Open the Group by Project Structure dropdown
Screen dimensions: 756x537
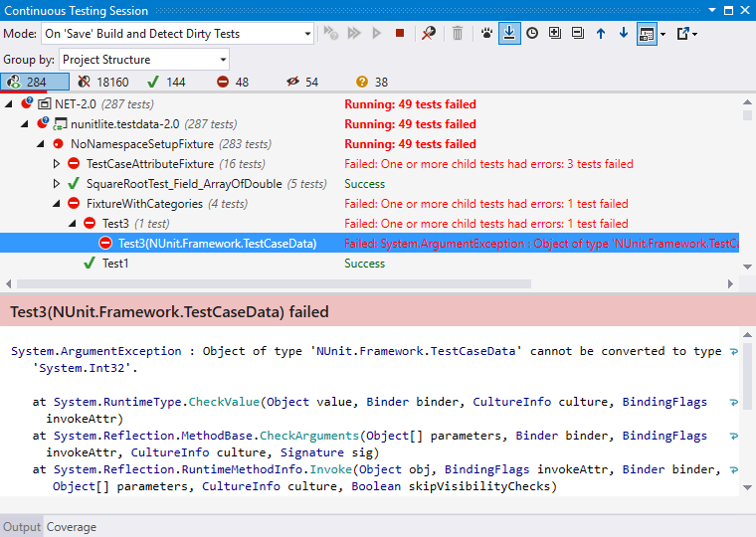coord(143,60)
